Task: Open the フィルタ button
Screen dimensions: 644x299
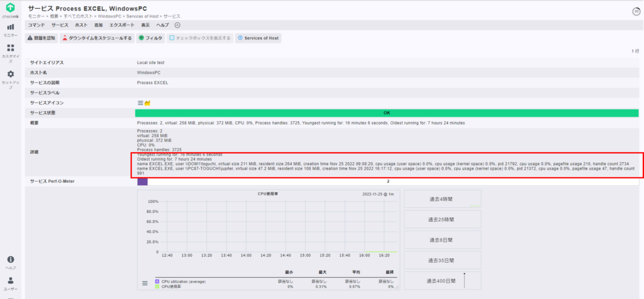Action: click(150, 38)
